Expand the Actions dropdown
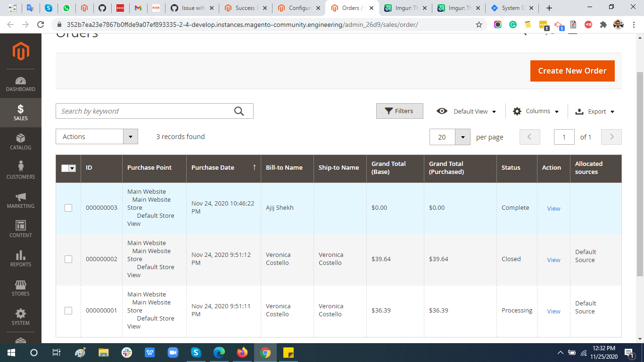This screenshot has height=362, width=644. [x=96, y=136]
